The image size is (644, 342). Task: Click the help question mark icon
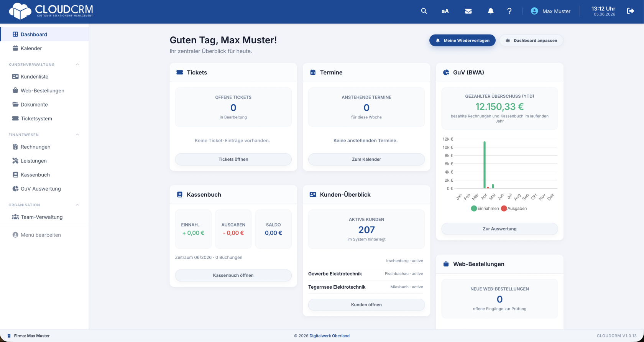tap(509, 11)
